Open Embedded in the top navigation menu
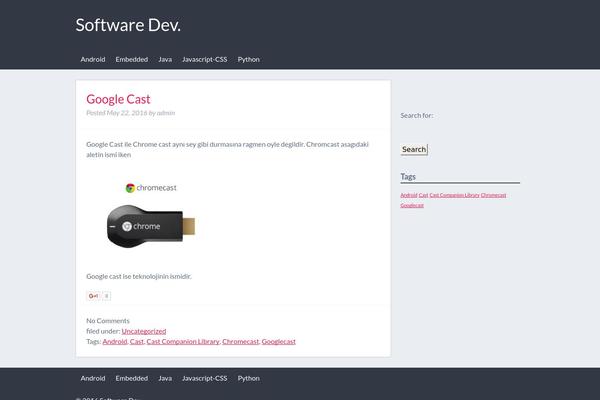This screenshot has height=400, width=600. (x=132, y=59)
